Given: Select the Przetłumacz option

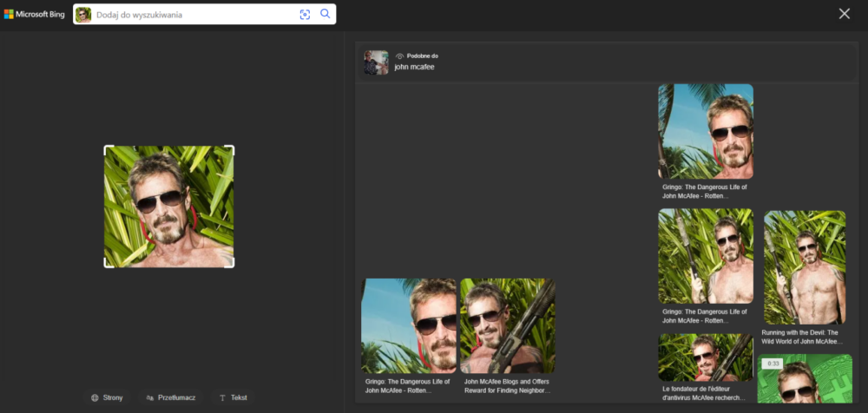Looking at the screenshot, I should click(x=171, y=397).
